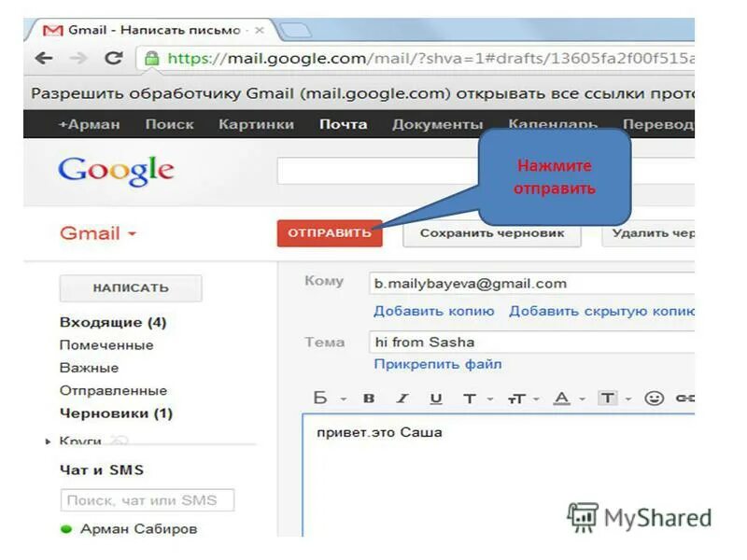Insert an emoticon with smiley icon
The width and height of the screenshot is (747, 560).
click(x=655, y=399)
